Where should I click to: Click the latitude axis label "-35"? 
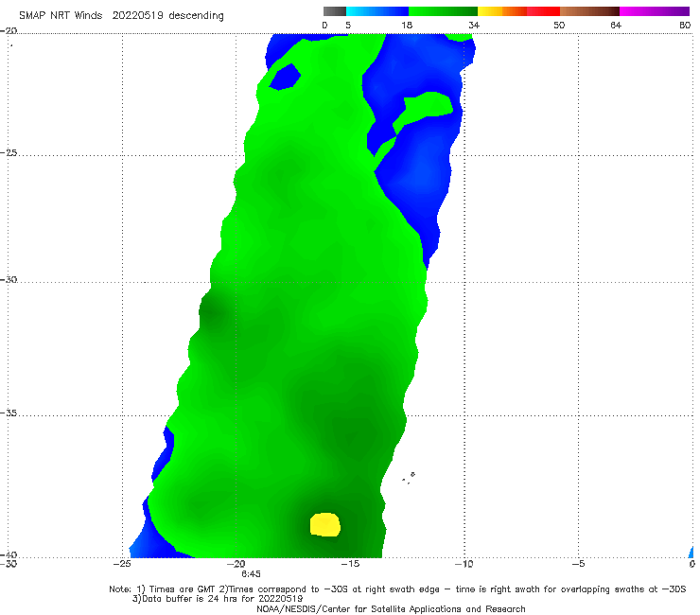point(9,413)
